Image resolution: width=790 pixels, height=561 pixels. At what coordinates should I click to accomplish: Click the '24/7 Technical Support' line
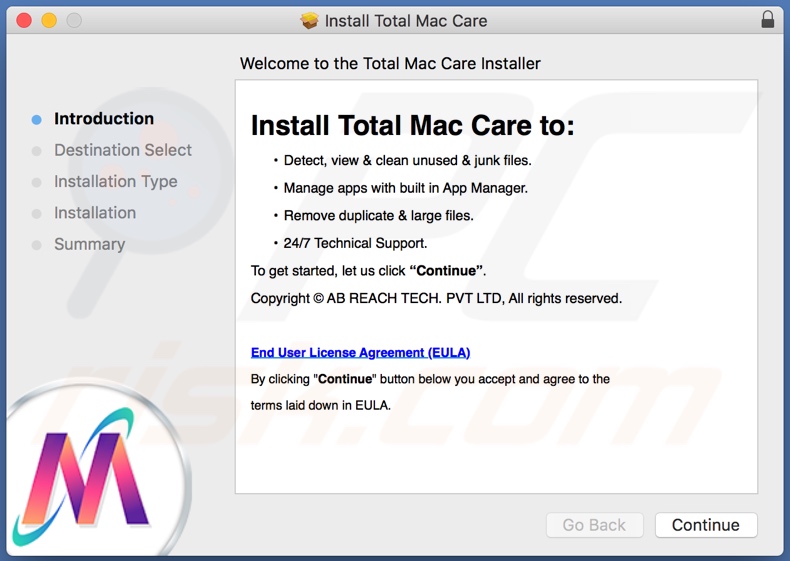coord(355,243)
